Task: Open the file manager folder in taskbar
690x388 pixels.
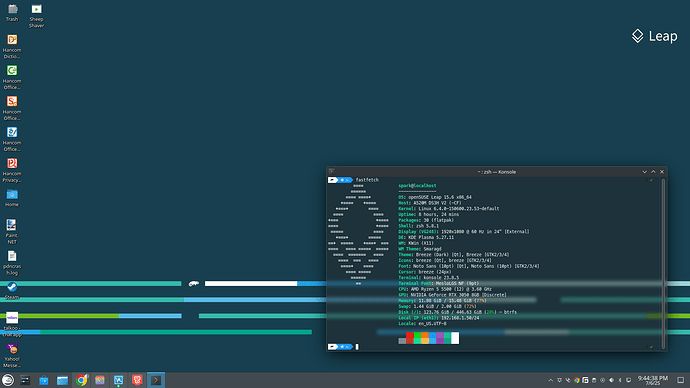Action: click(x=62, y=380)
